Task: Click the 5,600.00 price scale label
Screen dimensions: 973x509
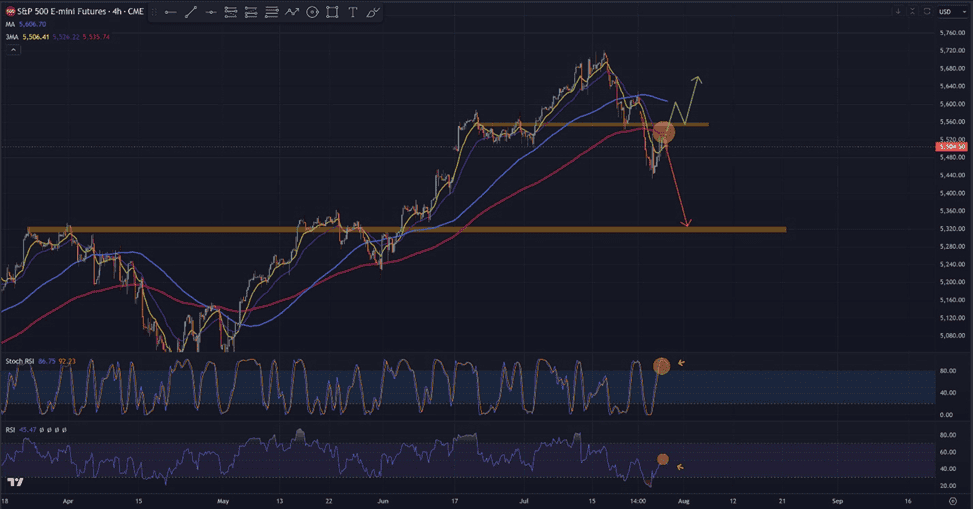Action: click(953, 104)
